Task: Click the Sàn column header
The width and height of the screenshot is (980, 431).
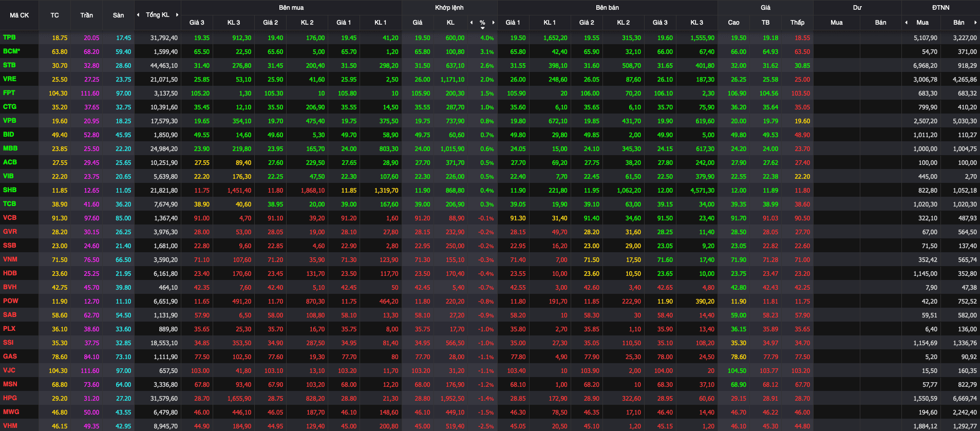Action: [x=118, y=15]
